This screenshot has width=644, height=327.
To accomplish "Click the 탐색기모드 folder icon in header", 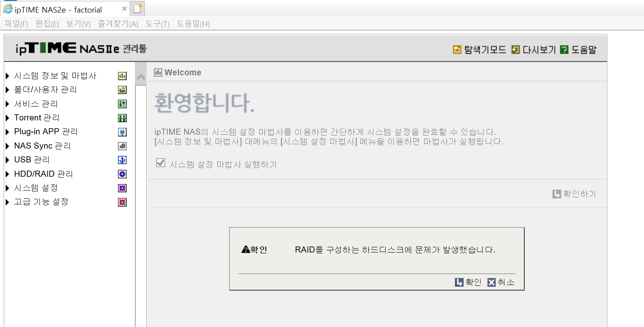I will pos(457,50).
